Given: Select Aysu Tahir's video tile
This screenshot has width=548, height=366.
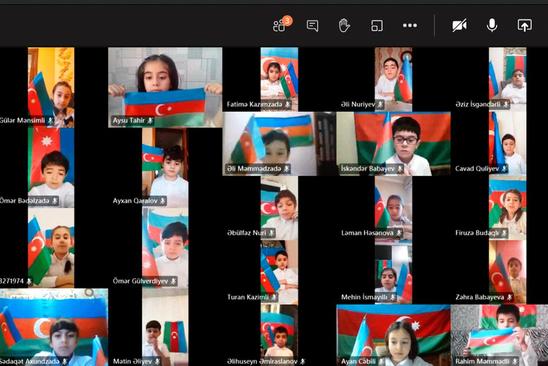Looking at the screenshot, I should (x=165, y=87).
